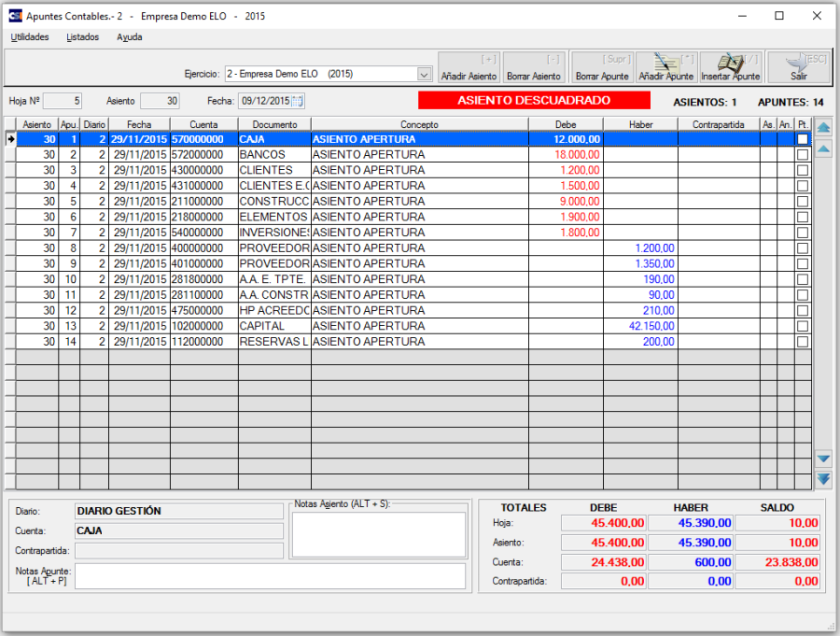Click the 200,00 Haber cell
The height and width of the screenshot is (636, 840).
point(640,342)
